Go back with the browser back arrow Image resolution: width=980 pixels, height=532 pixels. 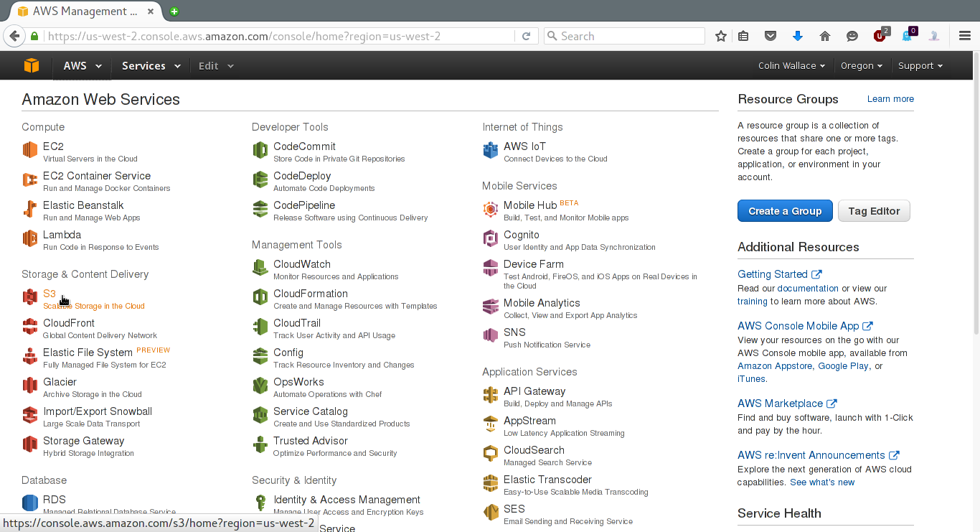click(14, 36)
